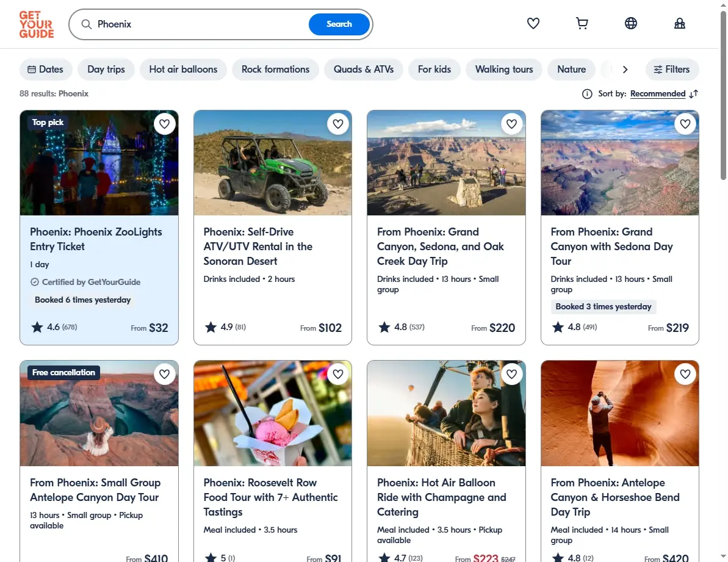Click the 4.9 star rating on ATV rental

[225, 327]
